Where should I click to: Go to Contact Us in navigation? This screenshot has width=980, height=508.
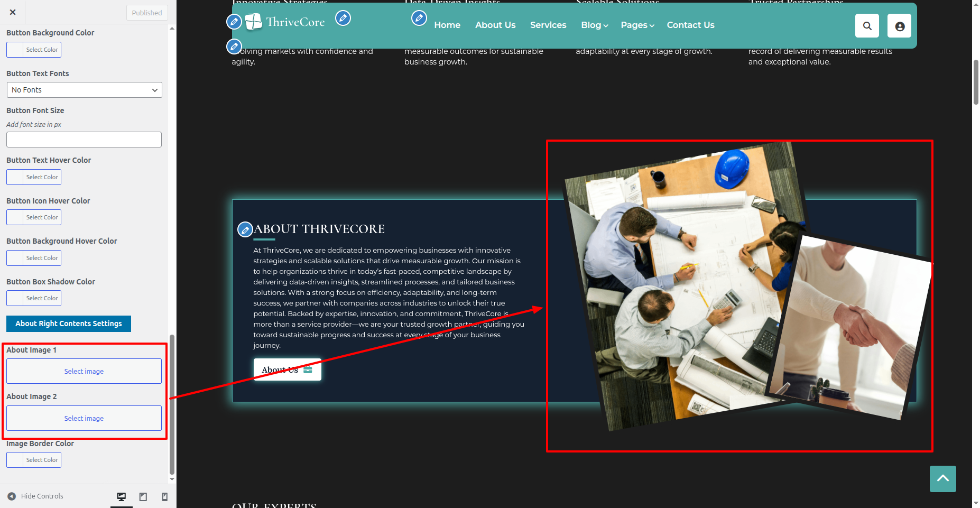tap(690, 25)
